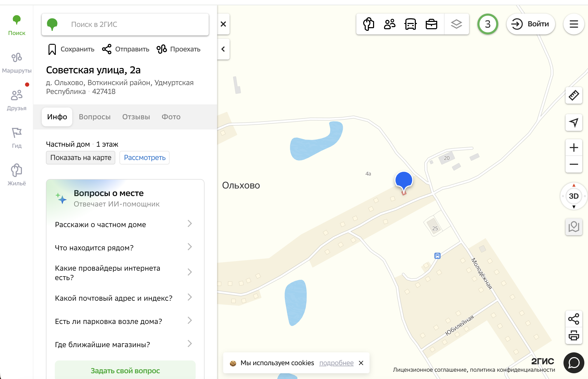Open the cookies подробнее link
Viewport: 588px width, 379px height.
click(336, 363)
